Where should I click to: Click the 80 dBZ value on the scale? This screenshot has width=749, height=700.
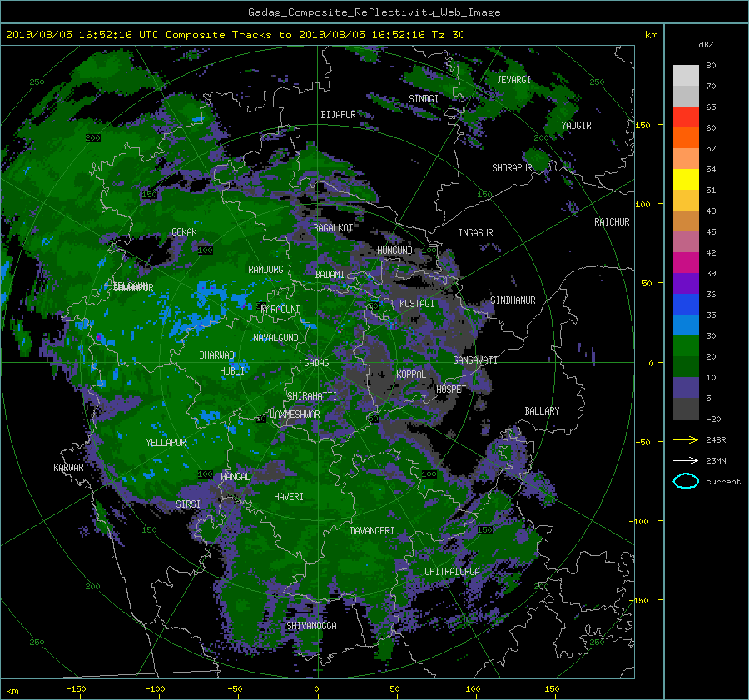click(x=711, y=66)
